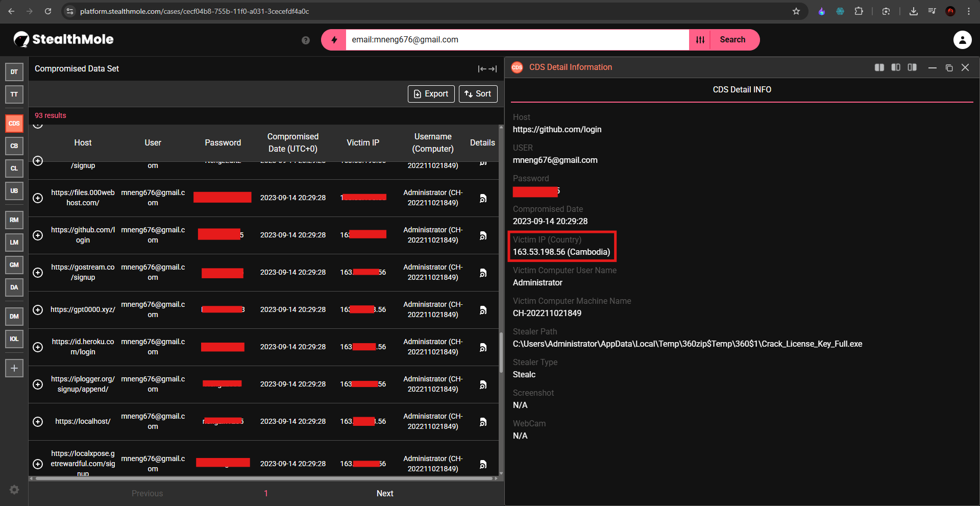Switch to equal split panel layout
This screenshot has width=980, height=506.
tap(879, 67)
